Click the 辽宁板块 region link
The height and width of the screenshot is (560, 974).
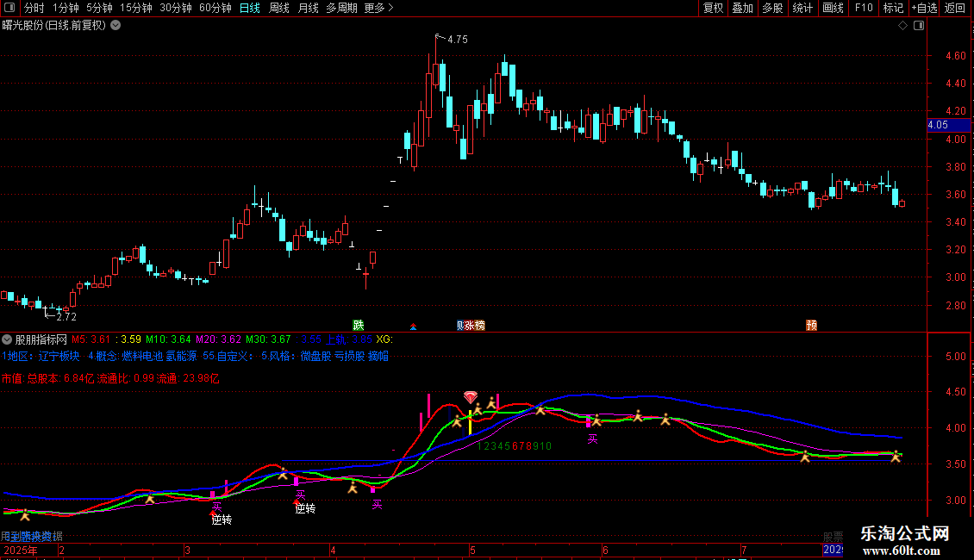[x=59, y=356]
